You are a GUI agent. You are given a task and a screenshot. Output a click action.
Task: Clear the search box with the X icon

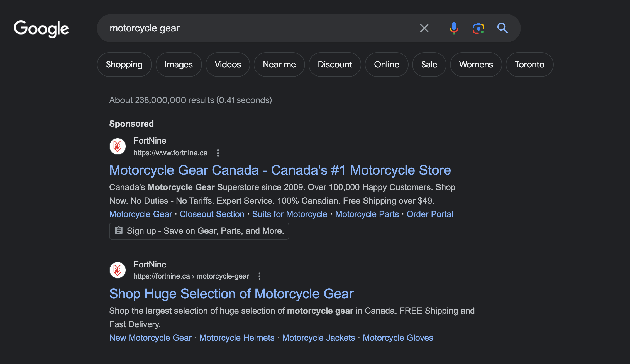pyautogui.click(x=424, y=28)
